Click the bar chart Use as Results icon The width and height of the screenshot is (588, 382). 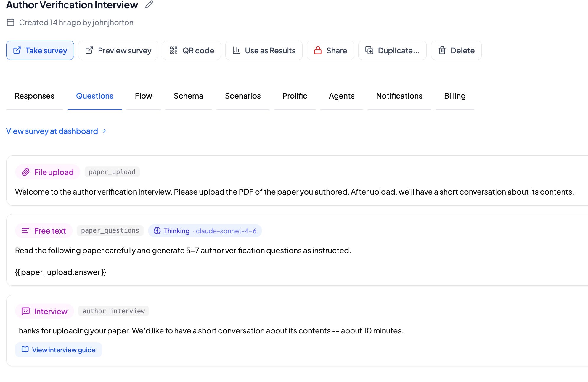pos(236,50)
